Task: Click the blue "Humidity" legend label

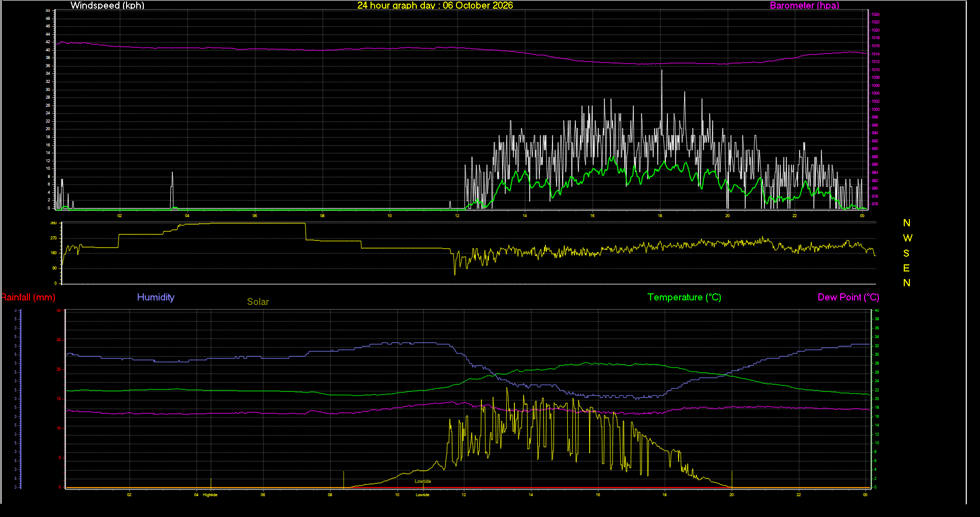Action: point(156,297)
